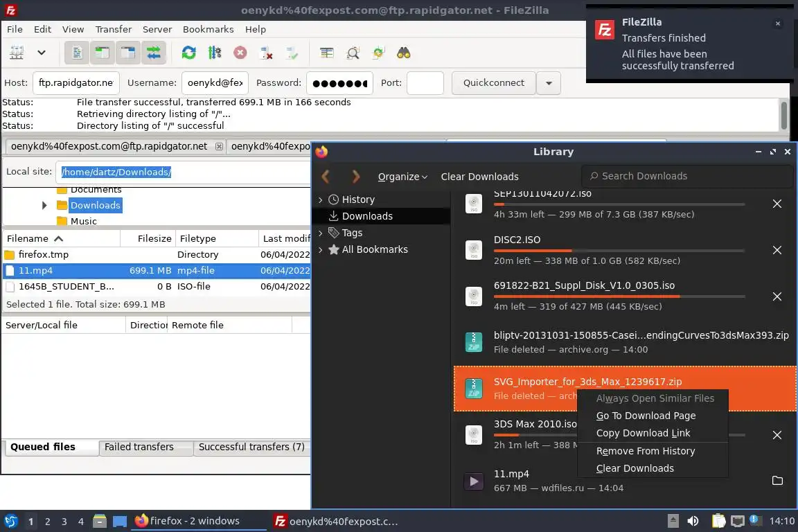Image resolution: width=798 pixels, height=532 pixels.
Task: Go forward in the Library window
Action: pos(356,177)
